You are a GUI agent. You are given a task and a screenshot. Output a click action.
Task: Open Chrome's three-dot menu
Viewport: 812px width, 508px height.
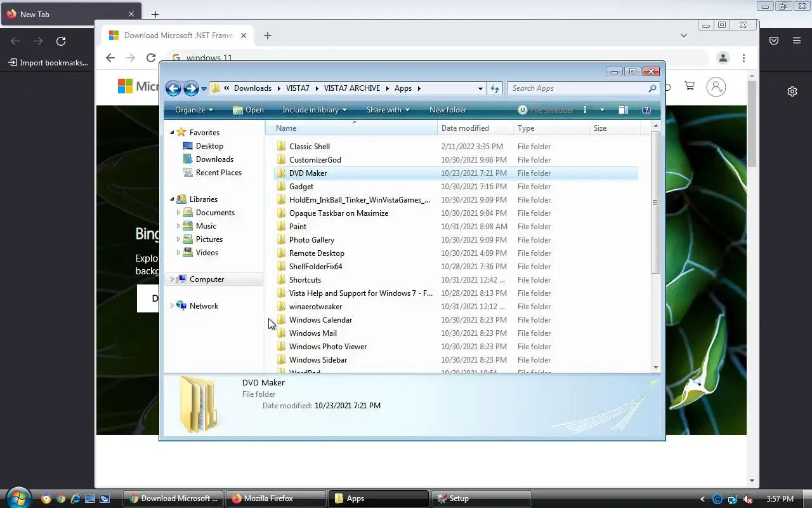(743, 58)
